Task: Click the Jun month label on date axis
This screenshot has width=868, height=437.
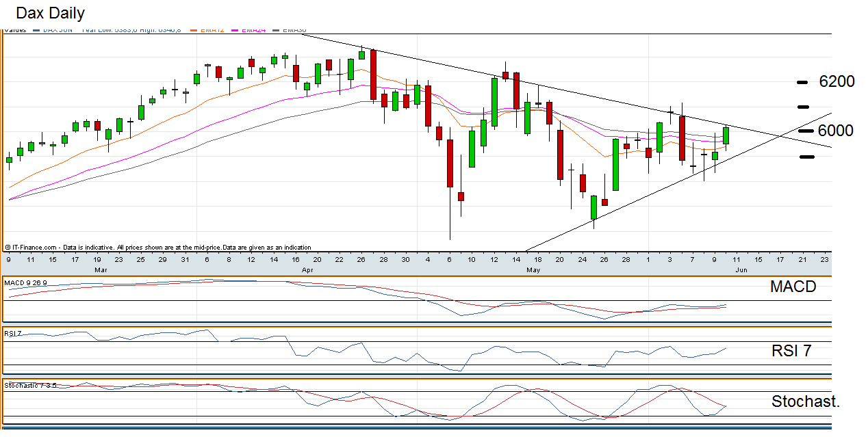Action: click(x=741, y=270)
